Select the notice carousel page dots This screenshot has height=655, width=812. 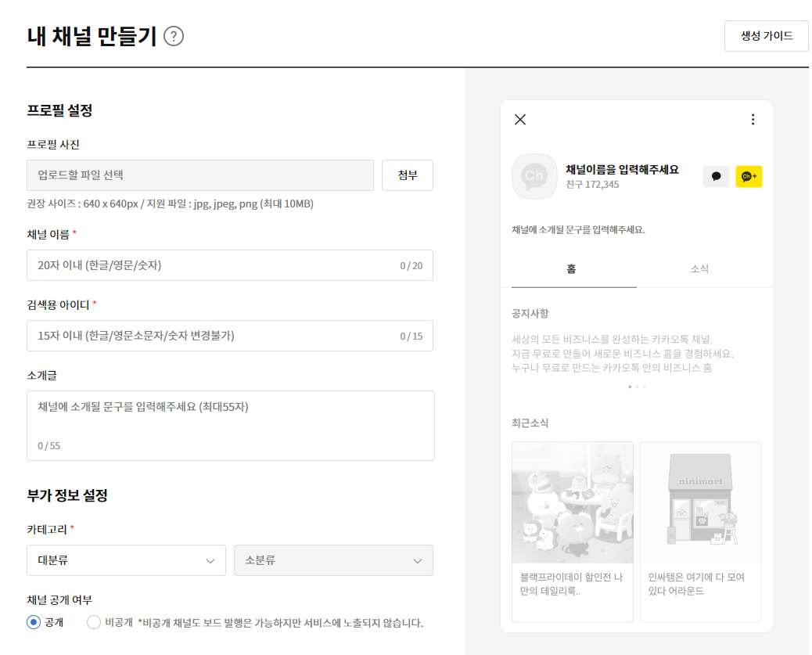pyautogui.click(x=637, y=387)
